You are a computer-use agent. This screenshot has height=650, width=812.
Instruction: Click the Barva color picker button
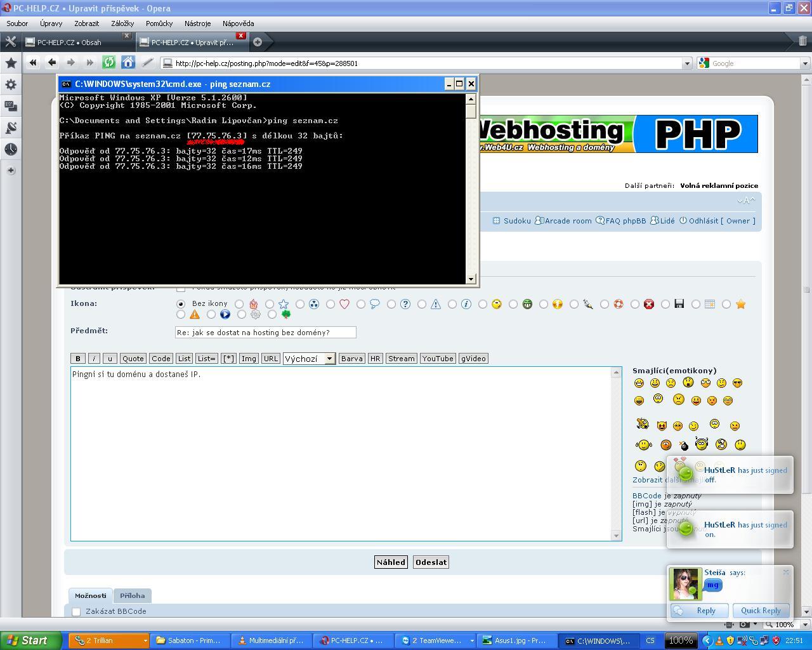[x=351, y=359]
